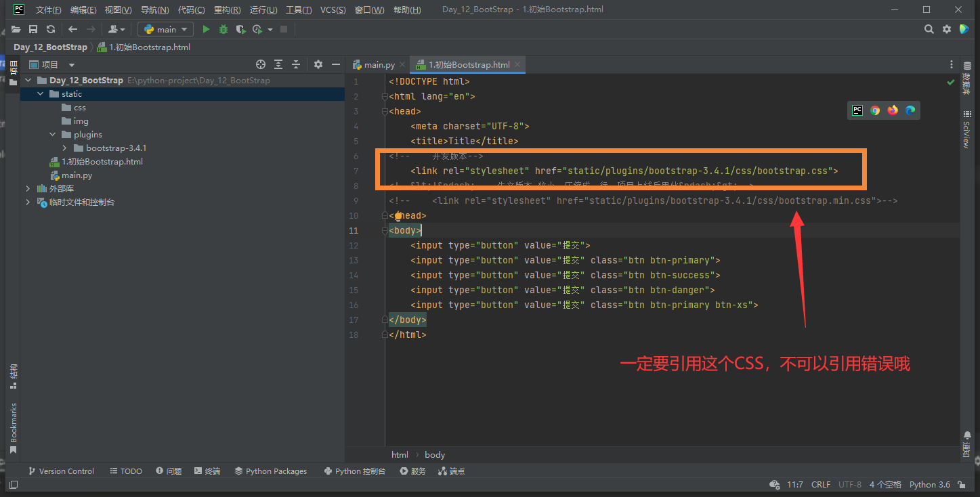The width and height of the screenshot is (980, 497).
Task: Collapse the plugins folder
Action: click(x=53, y=135)
